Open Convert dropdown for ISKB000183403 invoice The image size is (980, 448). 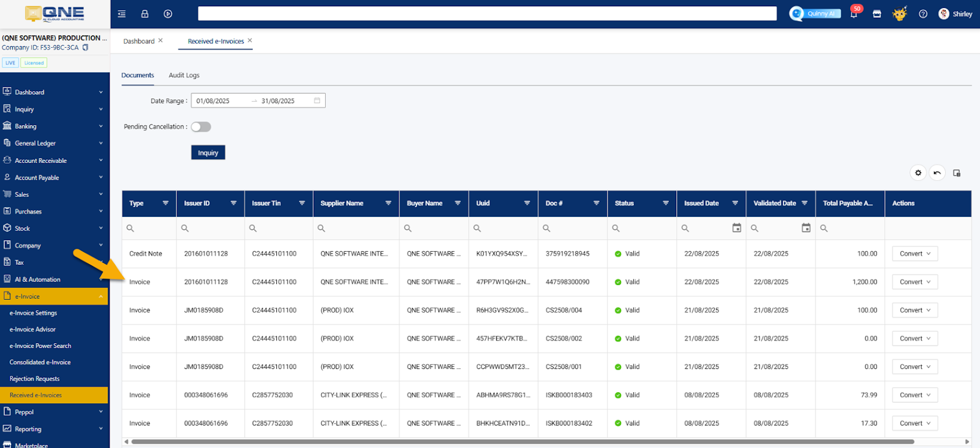click(x=915, y=395)
